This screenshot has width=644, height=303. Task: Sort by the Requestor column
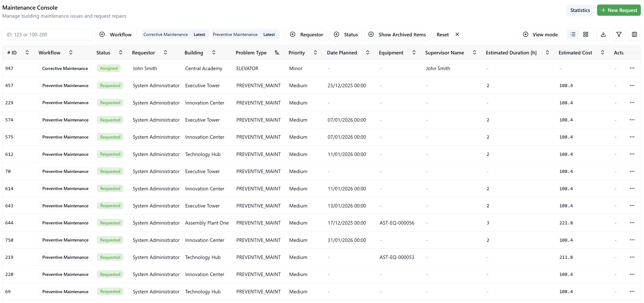tap(165, 52)
